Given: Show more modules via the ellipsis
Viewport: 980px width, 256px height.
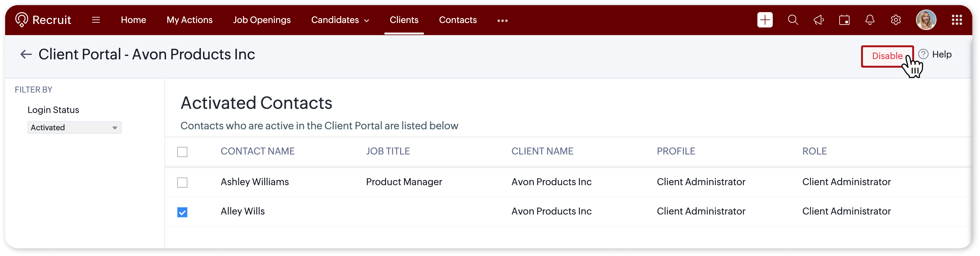Looking at the screenshot, I should coord(502,20).
